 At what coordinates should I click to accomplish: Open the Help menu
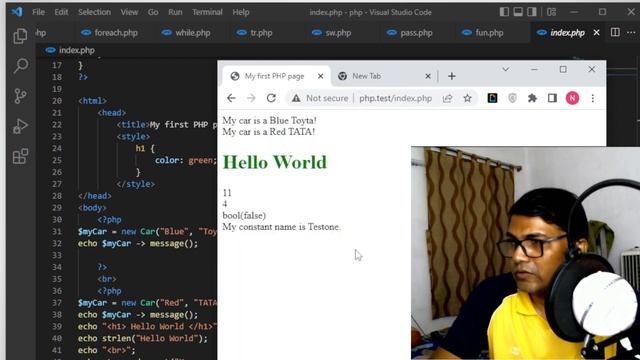[x=241, y=12]
